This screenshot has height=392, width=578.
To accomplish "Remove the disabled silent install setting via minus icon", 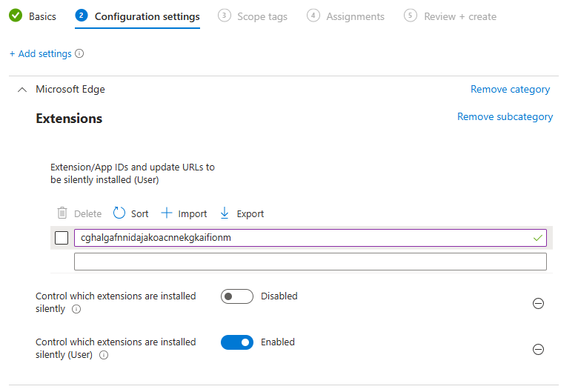I will pyautogui.click(x=538, y=304).
